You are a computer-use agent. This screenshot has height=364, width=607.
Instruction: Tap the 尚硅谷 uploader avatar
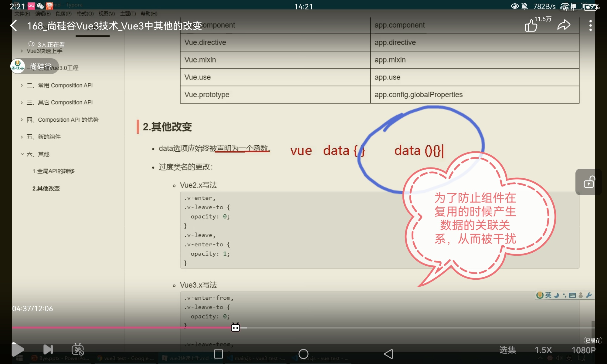pos(18,66)
